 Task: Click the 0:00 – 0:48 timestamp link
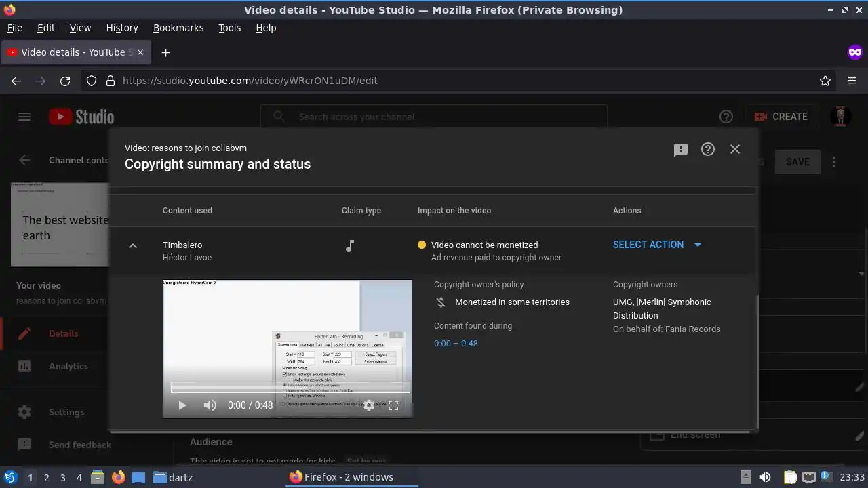456,344
